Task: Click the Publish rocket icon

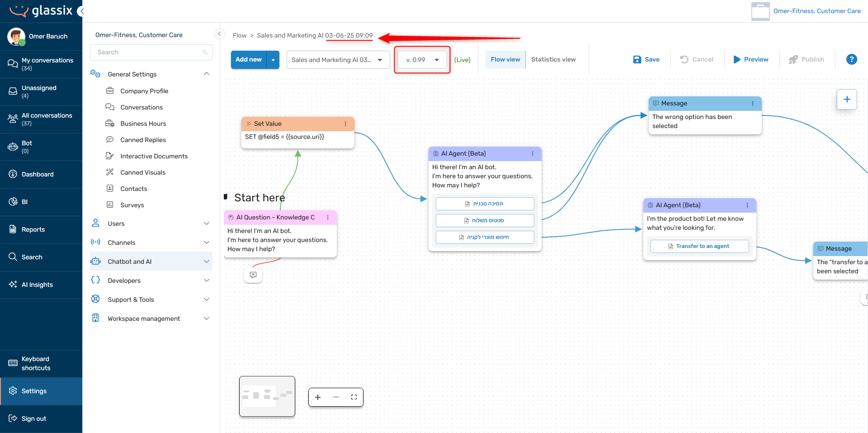Action: click(x=793, y=59)
